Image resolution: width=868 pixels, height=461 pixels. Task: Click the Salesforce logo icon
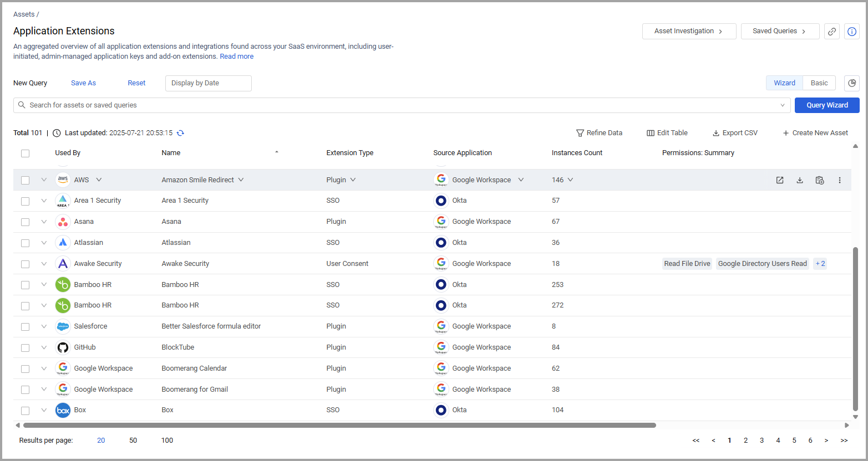[63, 326]
